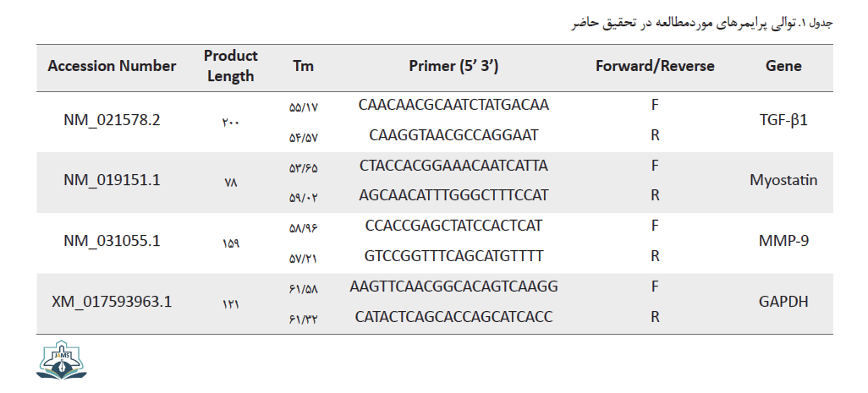The image size is (868, 393).
Task: Click the Persian table caption text
Action: tap(702, 23)
